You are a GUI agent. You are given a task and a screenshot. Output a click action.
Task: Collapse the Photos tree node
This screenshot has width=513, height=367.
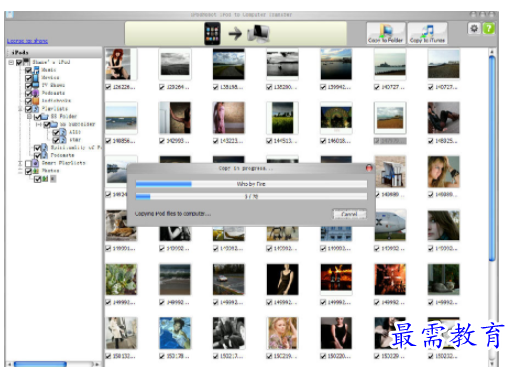(20, 171)
